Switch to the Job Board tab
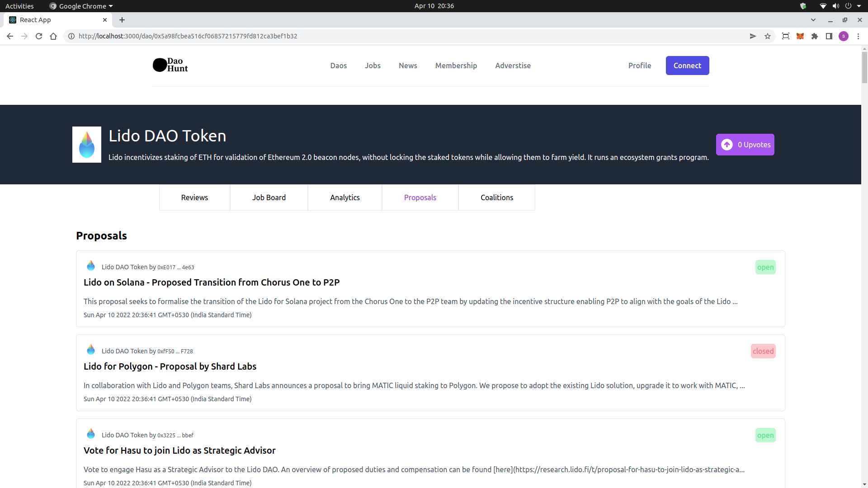868x488 pixels. tap(269, 197)
